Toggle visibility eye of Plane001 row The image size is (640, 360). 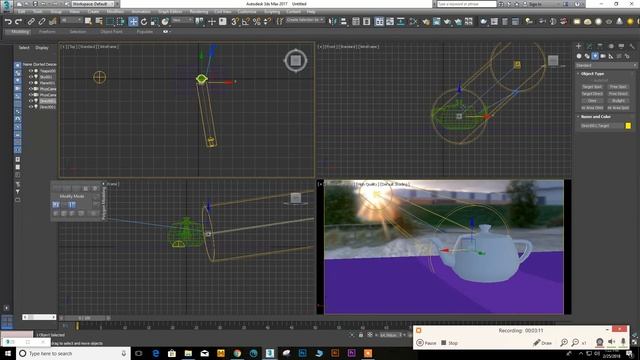click(x=31, y=83)
